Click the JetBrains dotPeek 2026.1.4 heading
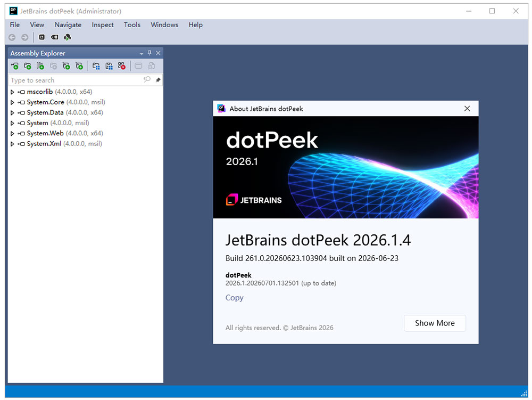Viewport: 532px width, 400px height. coord(318,240)
